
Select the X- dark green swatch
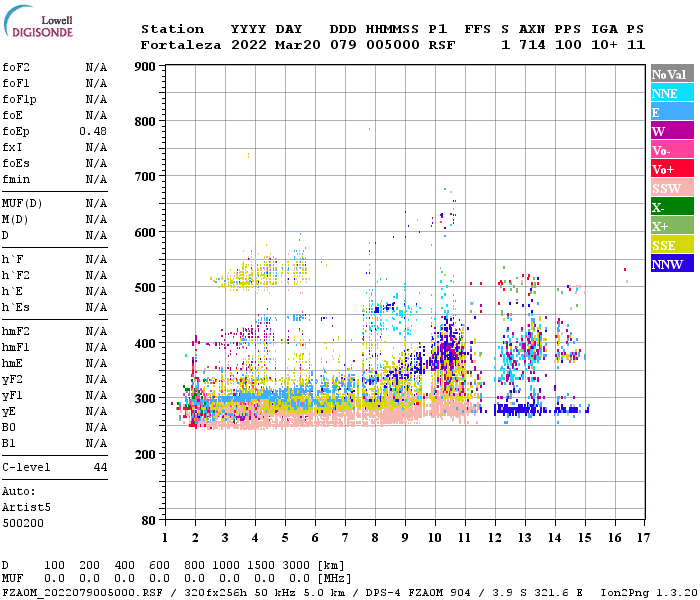(672, 207)
